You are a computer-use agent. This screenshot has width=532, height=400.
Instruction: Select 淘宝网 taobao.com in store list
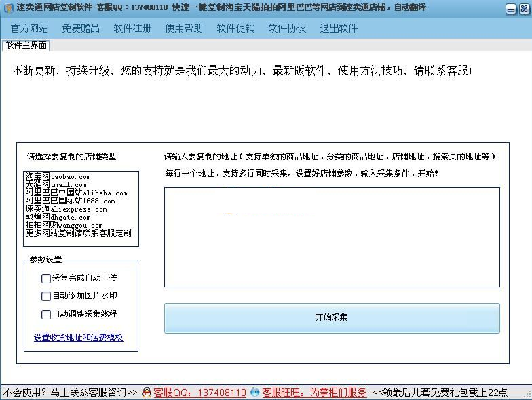pyautogui.click(x=58, y=176)
